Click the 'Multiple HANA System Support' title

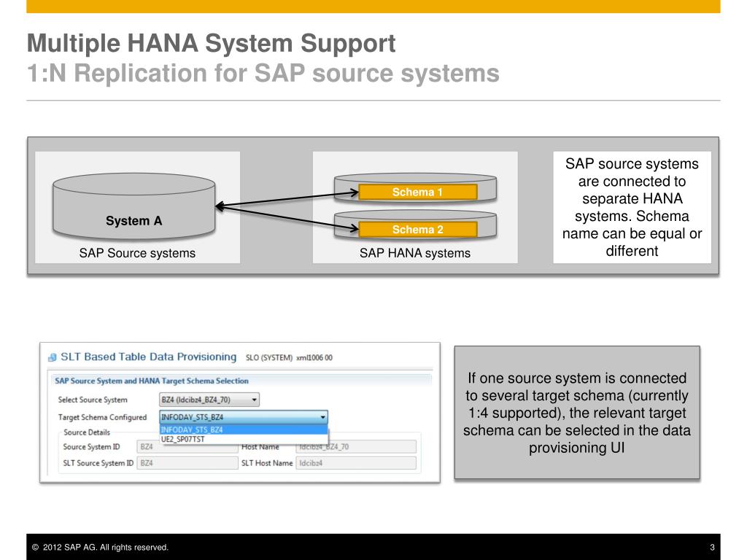click(x=211, y=43)
